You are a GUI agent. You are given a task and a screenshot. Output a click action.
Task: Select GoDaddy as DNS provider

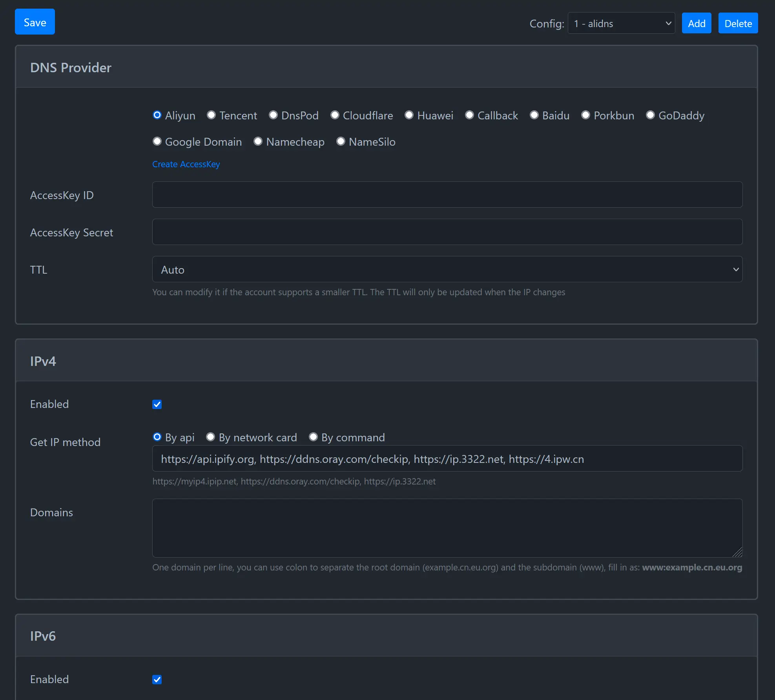(650, 115)
